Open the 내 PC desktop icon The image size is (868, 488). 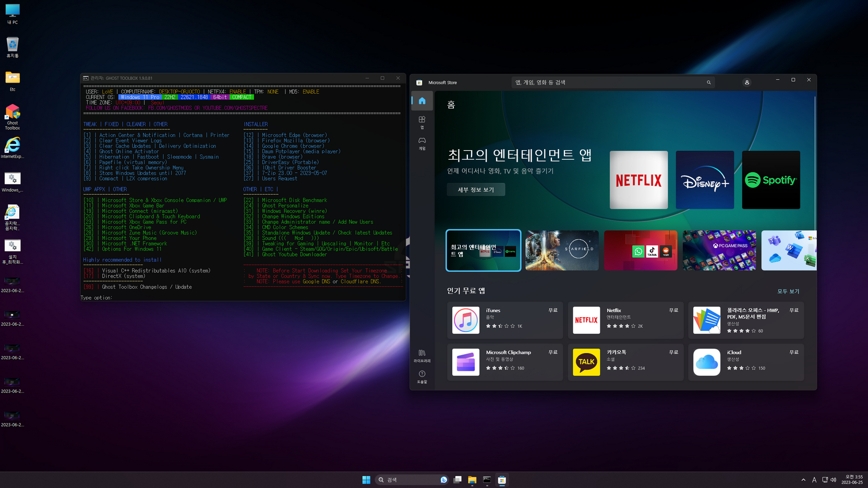point(13,14)
